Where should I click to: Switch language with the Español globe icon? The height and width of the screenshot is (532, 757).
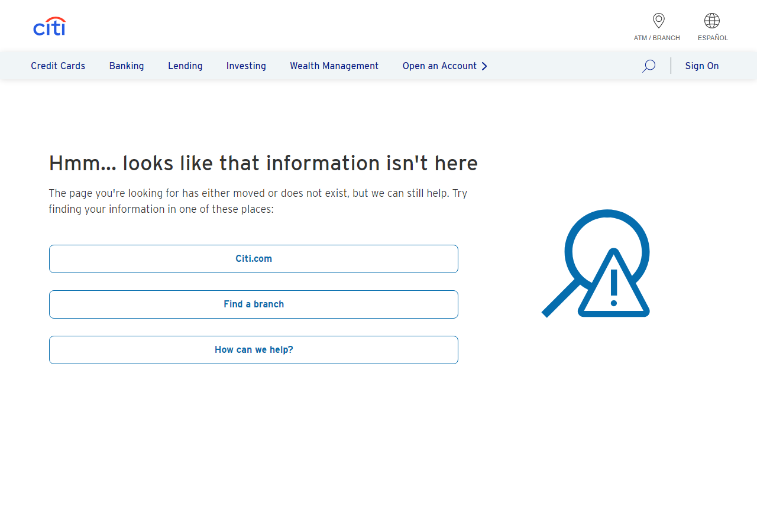[x=712, y=21]
